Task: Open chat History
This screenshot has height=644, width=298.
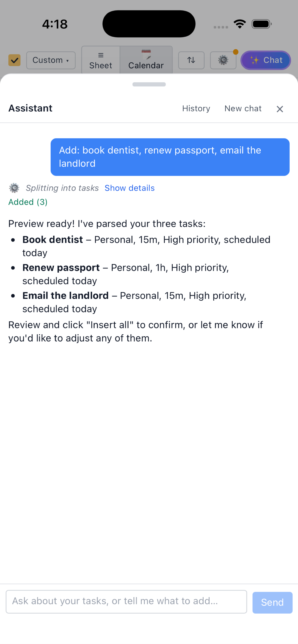Action: (x=196, y=108)
